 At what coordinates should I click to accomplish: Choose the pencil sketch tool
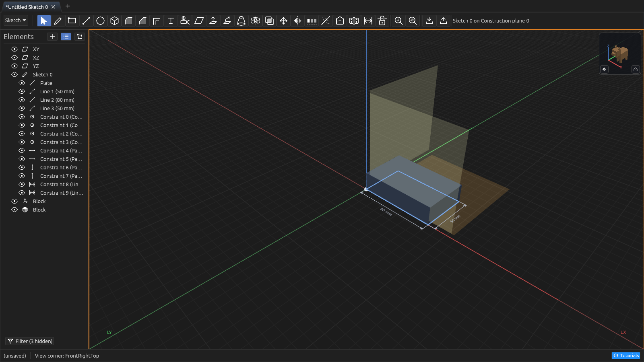pos(58,21)
